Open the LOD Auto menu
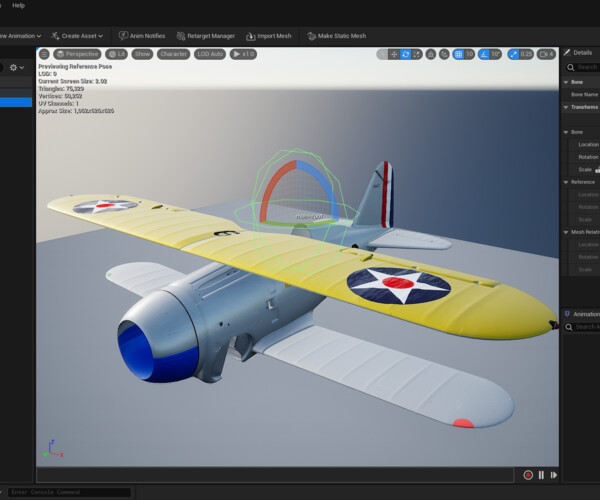The width and height of the screenshot is (600, 500). click(x=210, y=54)
